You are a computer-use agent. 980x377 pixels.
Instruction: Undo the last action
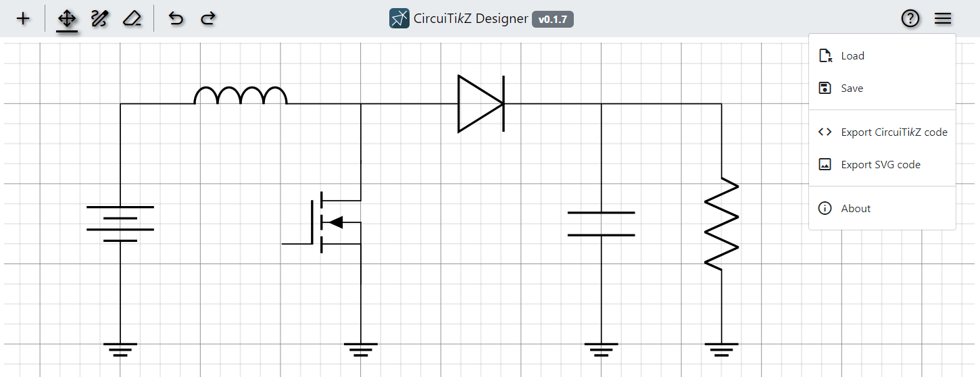pos(176,18)
